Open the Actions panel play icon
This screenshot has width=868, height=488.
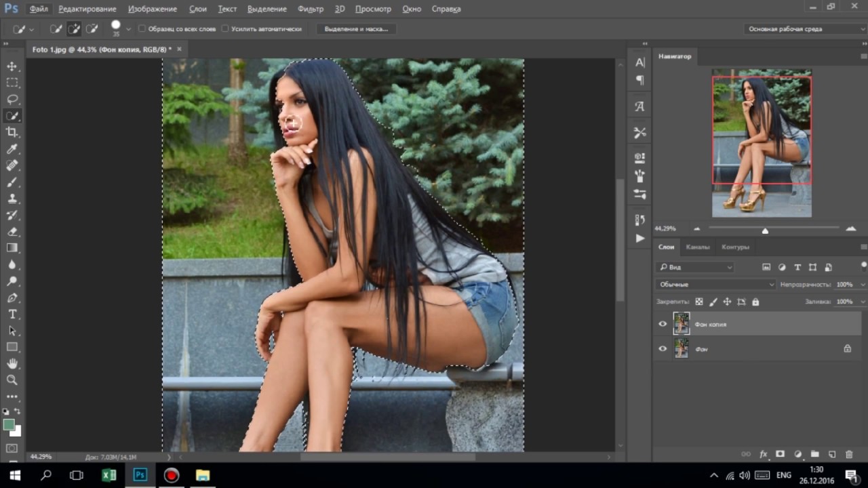tap(639, 239)
